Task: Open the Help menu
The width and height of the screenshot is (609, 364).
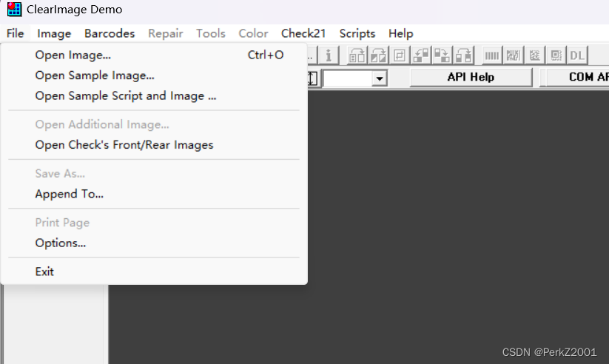Action: (401, 33)
